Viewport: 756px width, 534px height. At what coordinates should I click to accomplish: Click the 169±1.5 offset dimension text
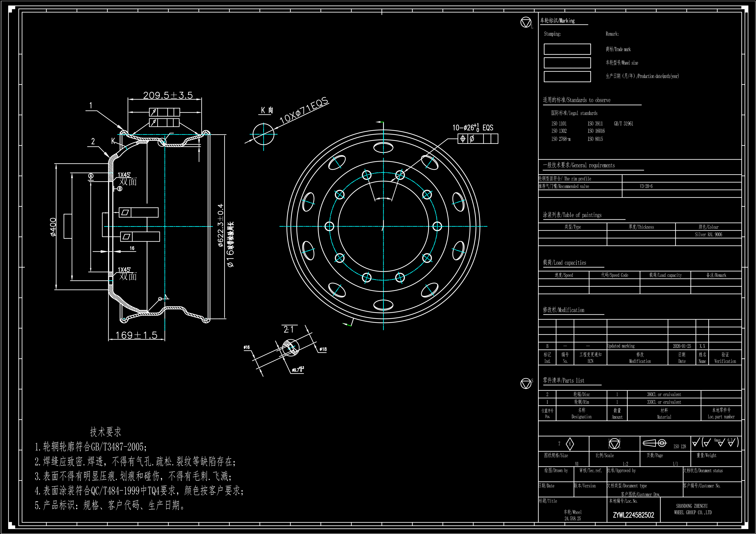coord(136,335)
